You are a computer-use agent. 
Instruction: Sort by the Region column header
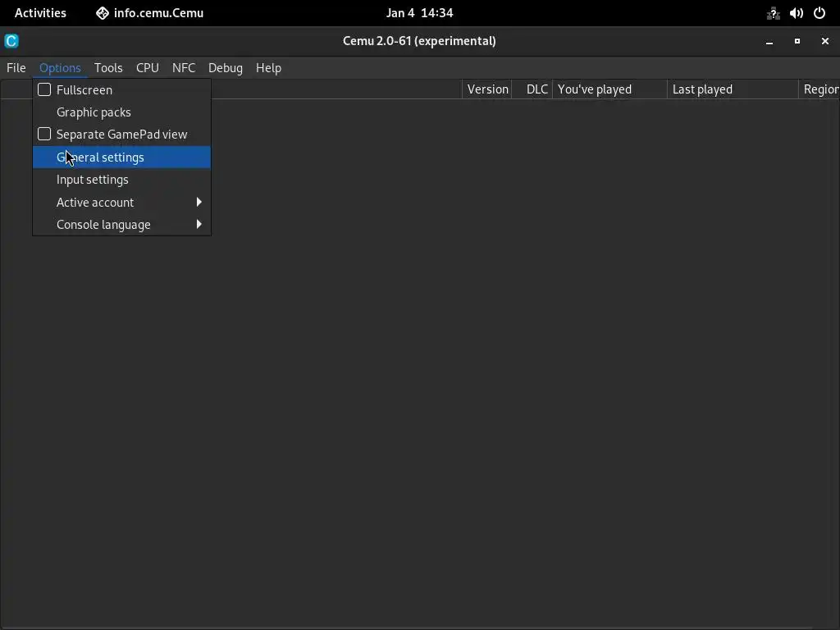click(x=819, y=89)
